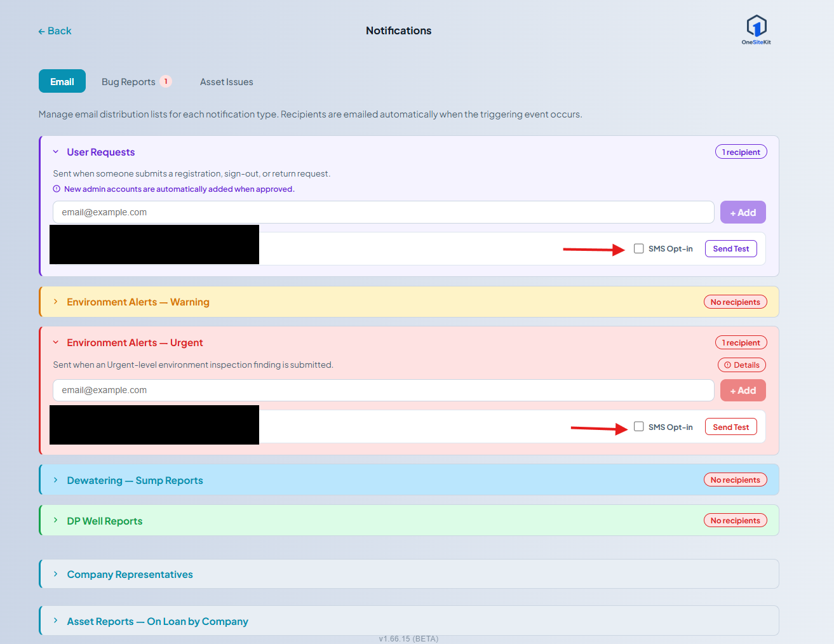Viewport: 834px width, 644px height.
Task: Click the Urgent section 1 recipient badge
Action: (x=741, y=343)
